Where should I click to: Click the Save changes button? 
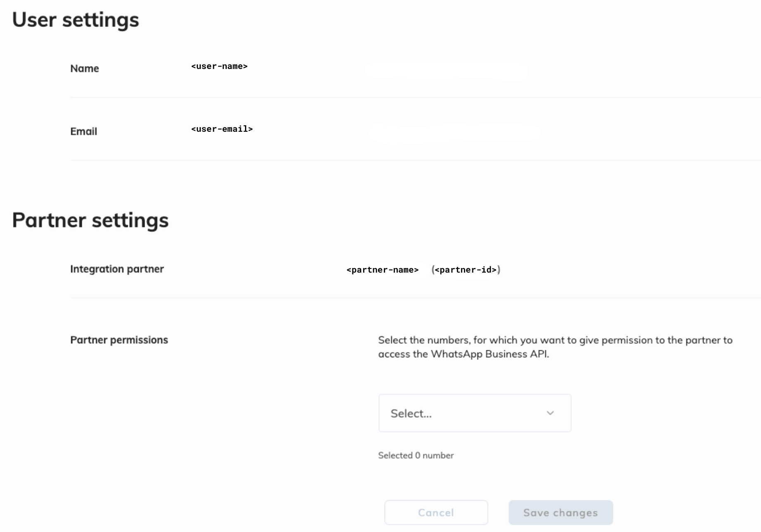[x=560, y=513]
